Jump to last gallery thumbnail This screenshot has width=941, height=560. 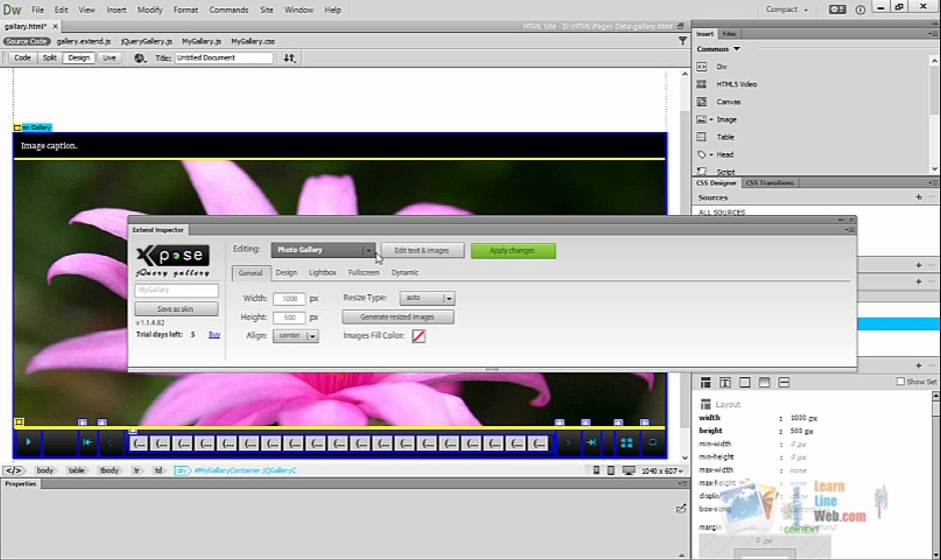(591, 442)
